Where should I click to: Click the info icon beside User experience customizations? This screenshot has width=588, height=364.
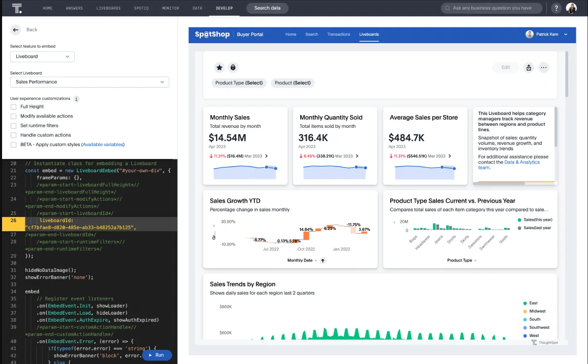coord(76,99)
